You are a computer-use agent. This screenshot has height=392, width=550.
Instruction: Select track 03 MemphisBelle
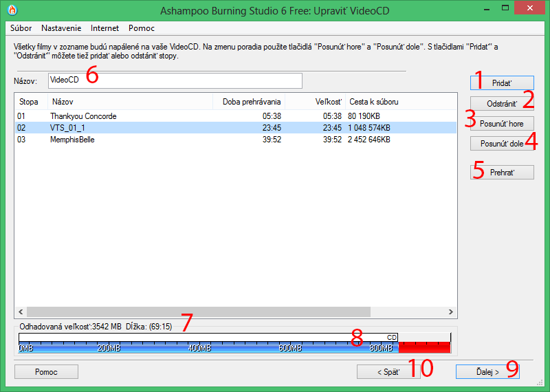[235, 140]
